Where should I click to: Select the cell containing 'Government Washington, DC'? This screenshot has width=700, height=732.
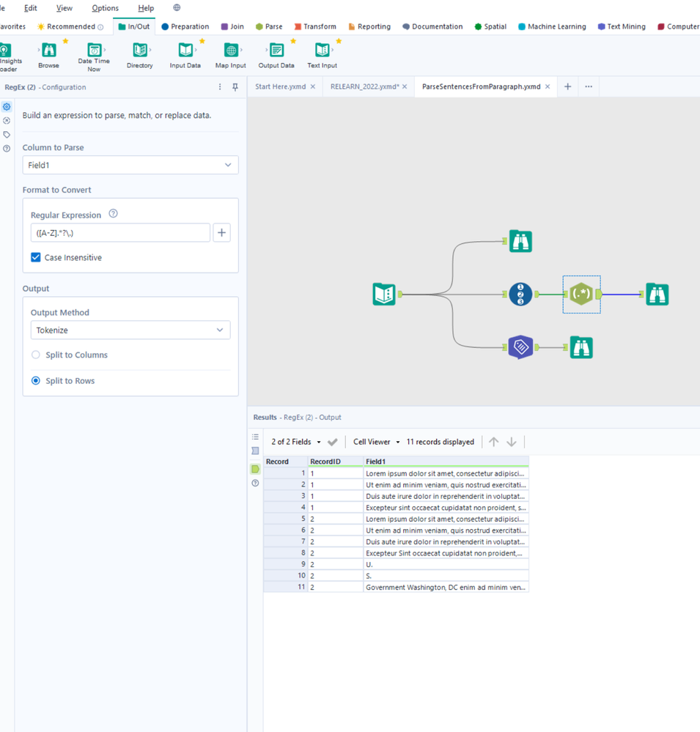coord(446,587)
